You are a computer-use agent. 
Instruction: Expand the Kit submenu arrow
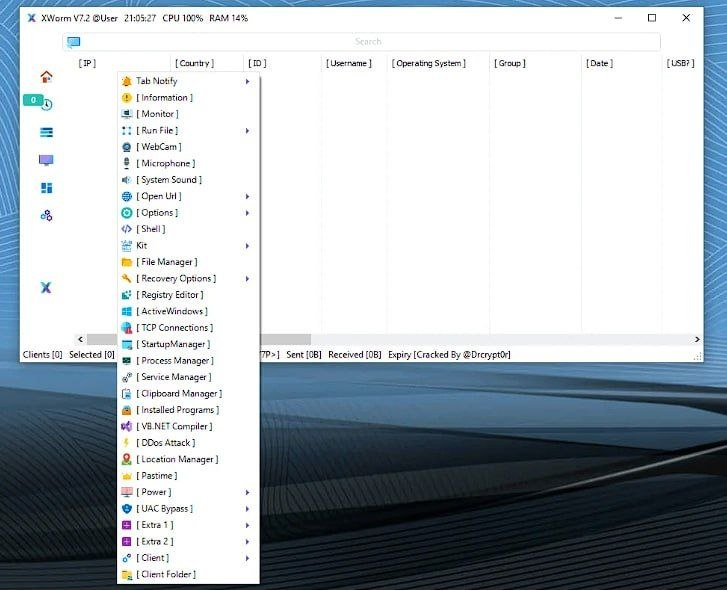(248, 246)
